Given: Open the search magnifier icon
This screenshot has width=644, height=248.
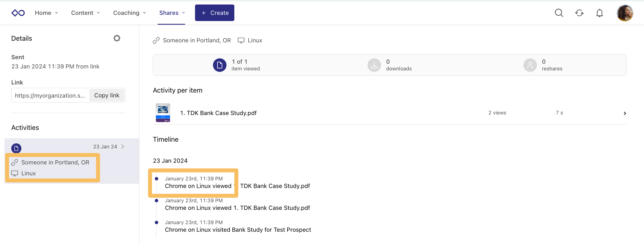Looking at the screenshot, I should coord(559,13).
